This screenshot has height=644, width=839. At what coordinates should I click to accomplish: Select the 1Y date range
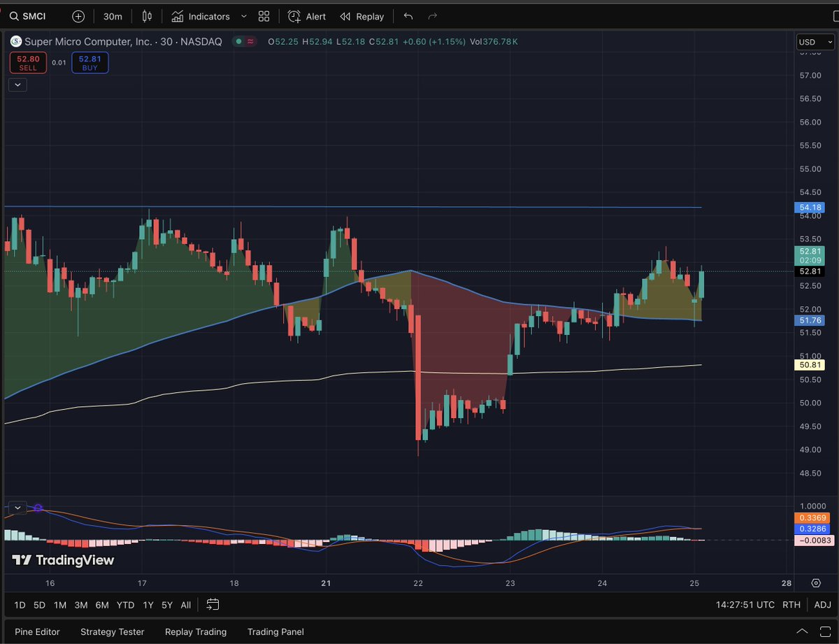148,604
